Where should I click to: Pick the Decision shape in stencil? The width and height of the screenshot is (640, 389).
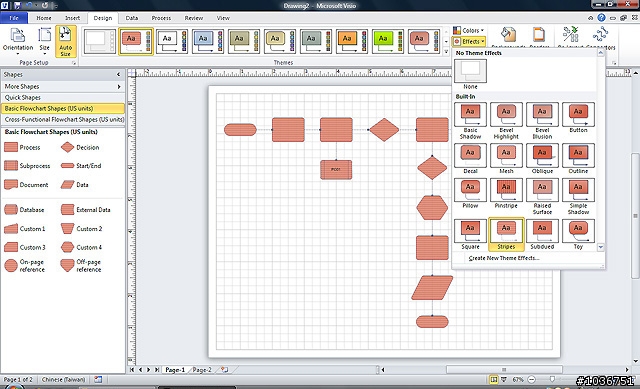pyautogui.click(x=80, y=147)
